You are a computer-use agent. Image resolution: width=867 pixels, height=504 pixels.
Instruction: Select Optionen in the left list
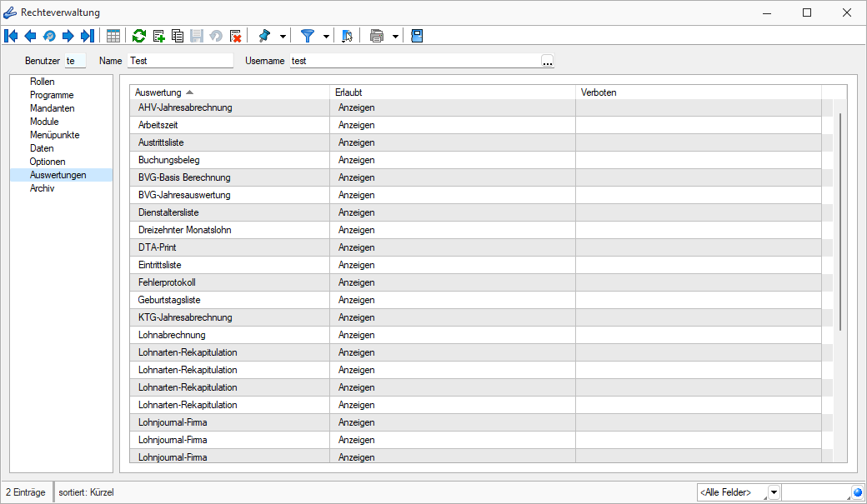click(x=48, y=162)
